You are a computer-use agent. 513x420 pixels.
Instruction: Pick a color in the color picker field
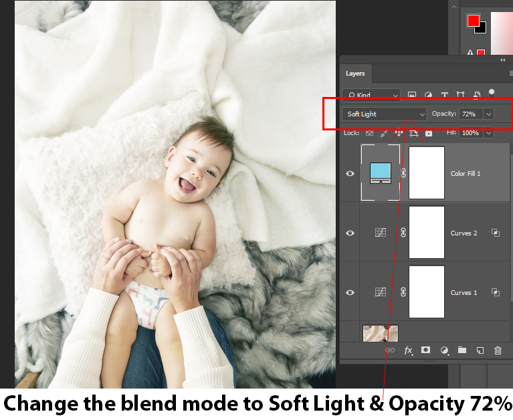point(502,33)
